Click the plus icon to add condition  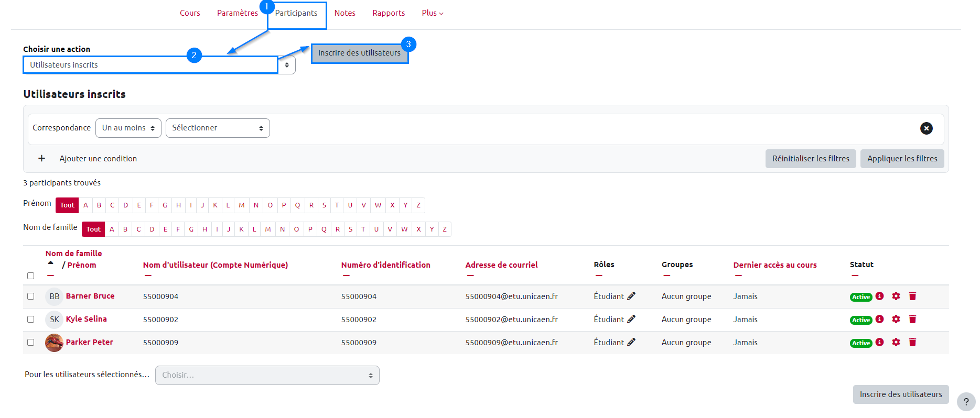click(42, 158)
